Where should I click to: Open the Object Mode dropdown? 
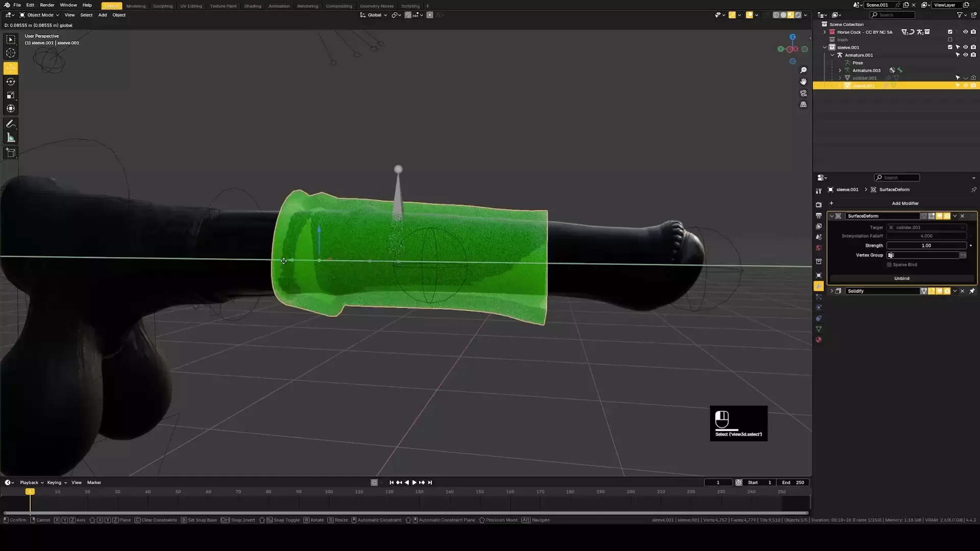[40, 15]
